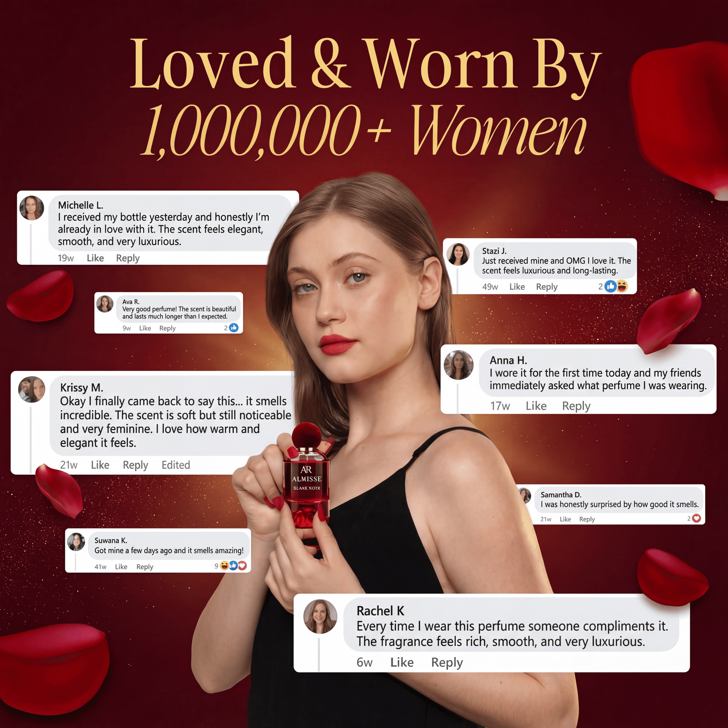The height and width of the screenshot is (728, 728).
Task: Click the Ava R. commenter name
Action: pyautogui.click(x=131, y=302)
